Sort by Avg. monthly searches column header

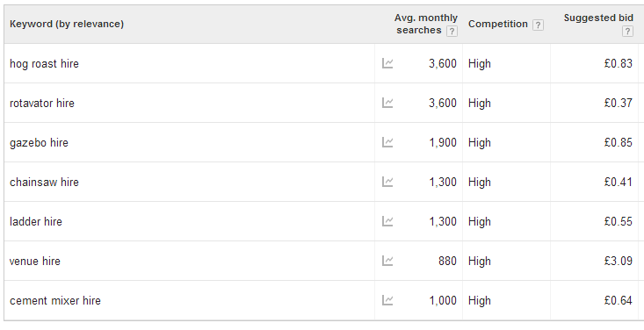click(x=426, y=24)
